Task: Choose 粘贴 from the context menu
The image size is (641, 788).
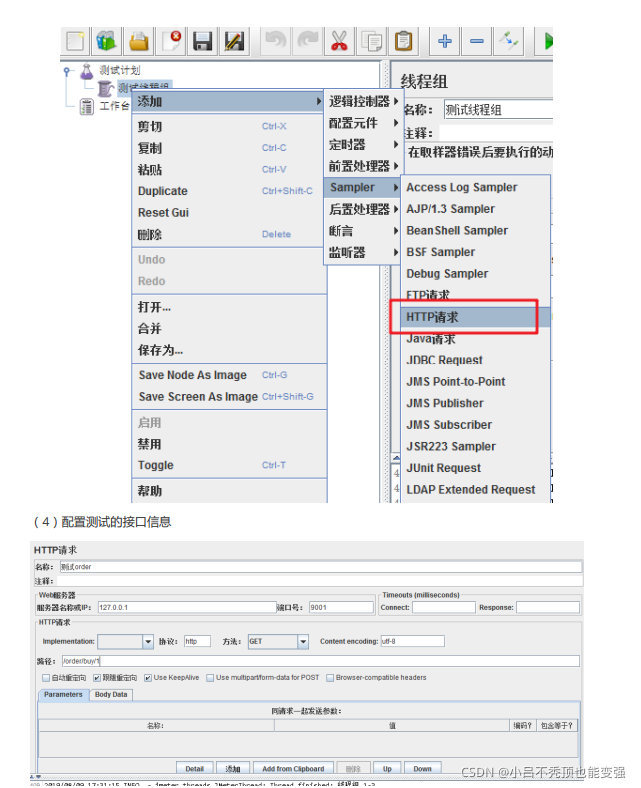Action: 228,170
